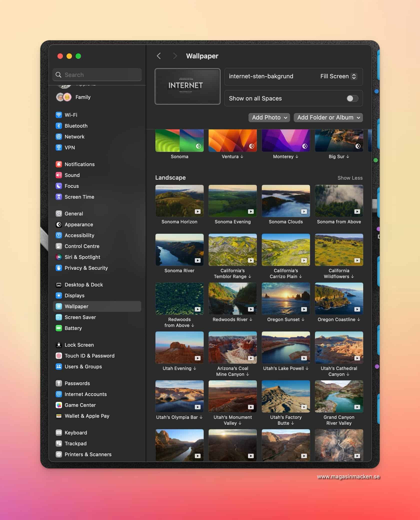Select Screen Saver in the sidebar

pos(80,317)
